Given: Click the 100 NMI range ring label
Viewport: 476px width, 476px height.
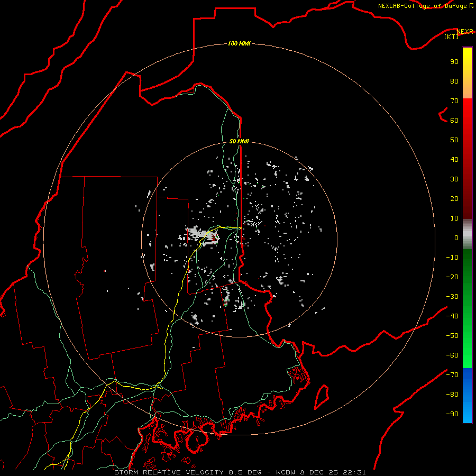Looking at the screenshot, I should pyautogui.click(x=239, y=44).
